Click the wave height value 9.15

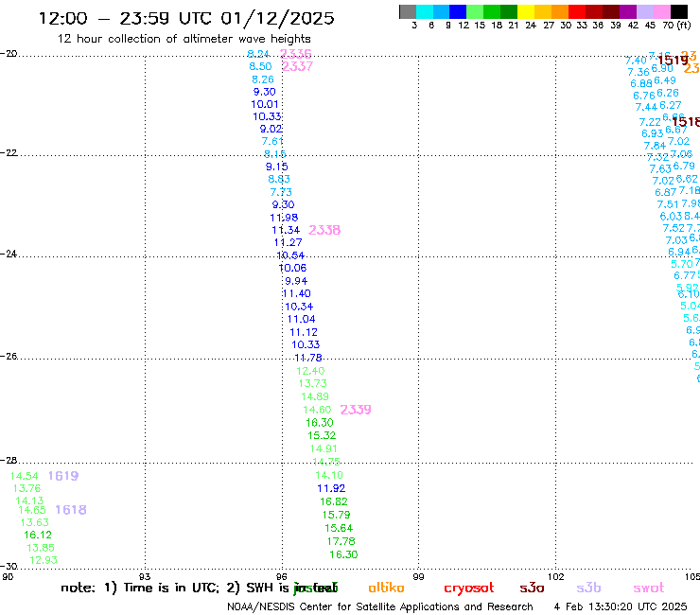tap(277, 167)
